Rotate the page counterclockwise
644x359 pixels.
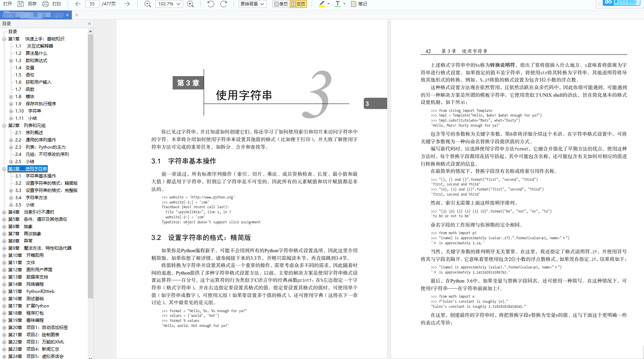tap(211, 4)
